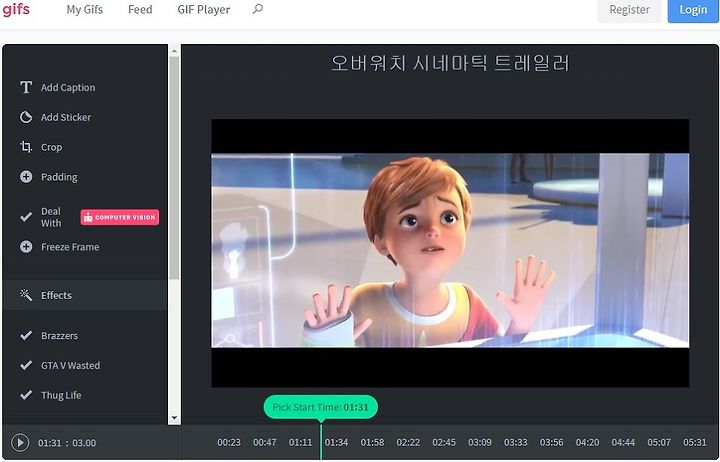Go to the Feed page

(x=140, y=10)
